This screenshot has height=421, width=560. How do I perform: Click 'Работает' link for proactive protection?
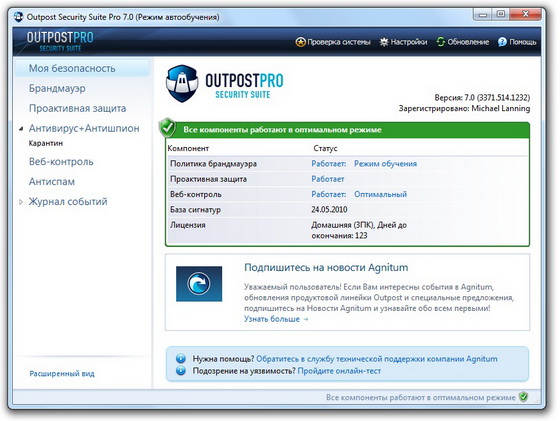328,179
